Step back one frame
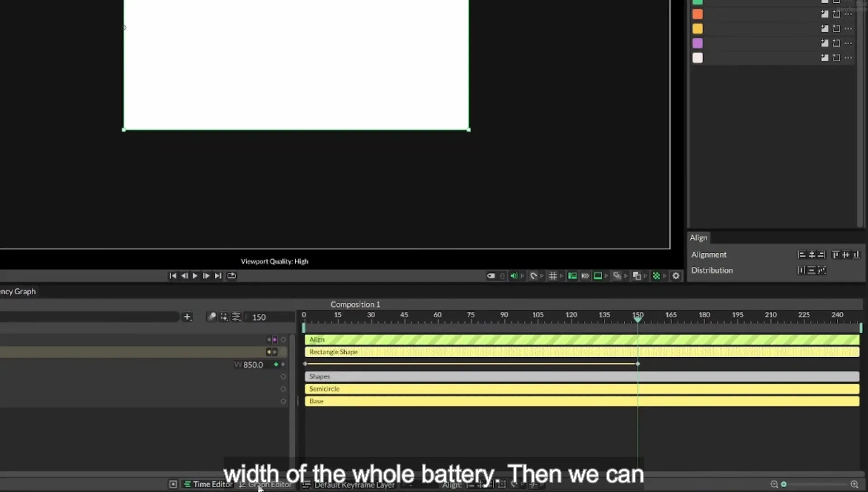The image size is (868, 492). click(x=184, y=276)
